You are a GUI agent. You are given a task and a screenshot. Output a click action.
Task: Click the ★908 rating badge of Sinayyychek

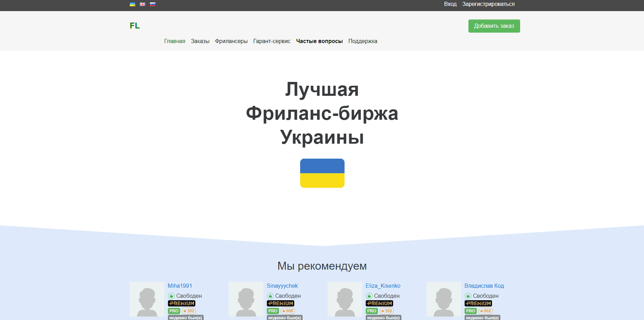[287, 311]
